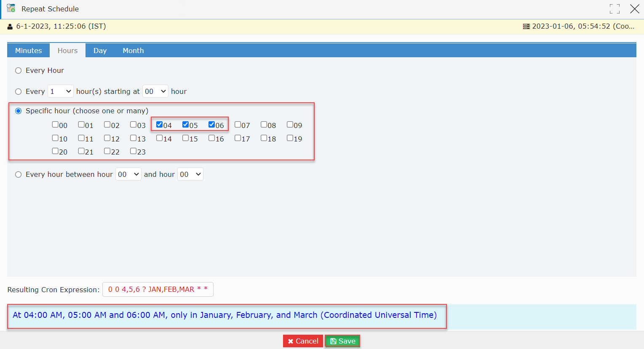Click the Resulting Cron Expression field
644x349 pixels.
158,290
